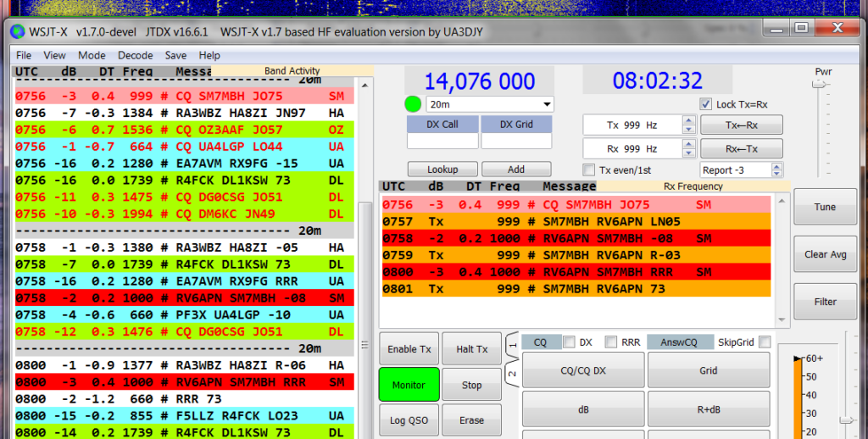Select Band Activity row CQ OZ3AAF JO57
Image resolution: width=868 pixels, height=439 pixels.
click(184, 130)
